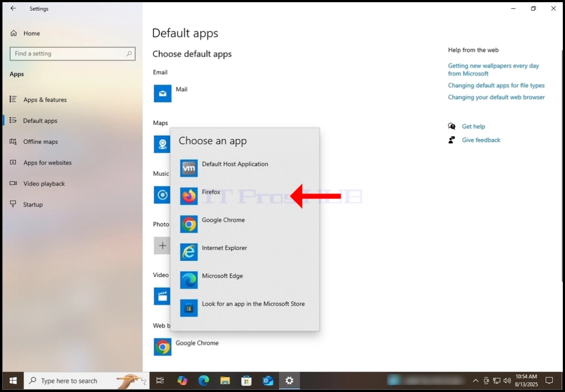Click the Default Host Application VM icon
This screenshot has width=565, height=392.
tap(189, 168)
